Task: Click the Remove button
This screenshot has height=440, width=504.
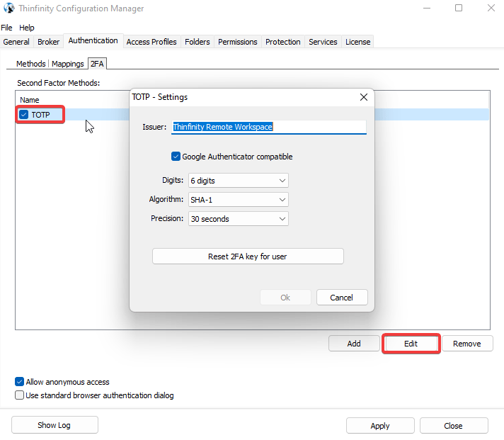Action: coord(467,344)
